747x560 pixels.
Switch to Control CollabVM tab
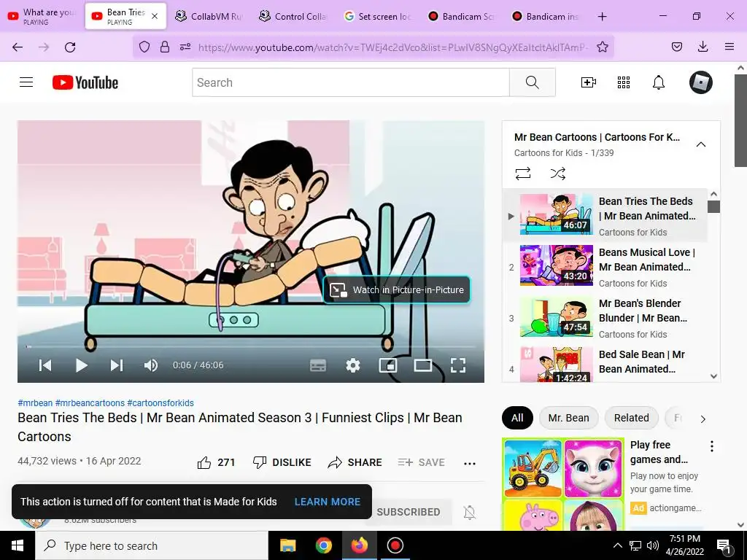[293, 16]
